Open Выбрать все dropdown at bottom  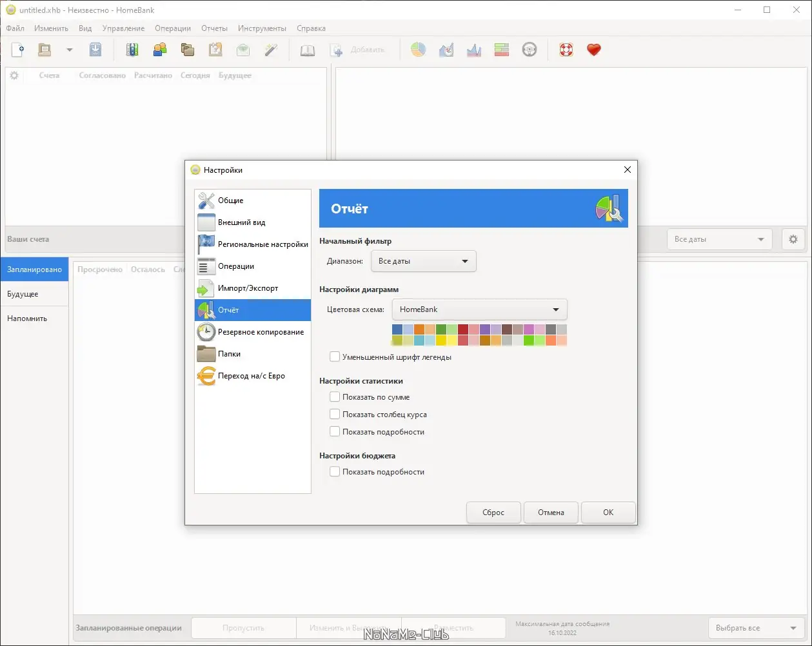[755, 628]
